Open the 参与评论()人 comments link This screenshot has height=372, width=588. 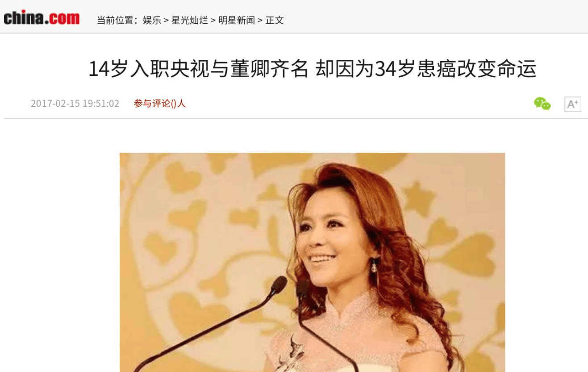tap(159, 104)
